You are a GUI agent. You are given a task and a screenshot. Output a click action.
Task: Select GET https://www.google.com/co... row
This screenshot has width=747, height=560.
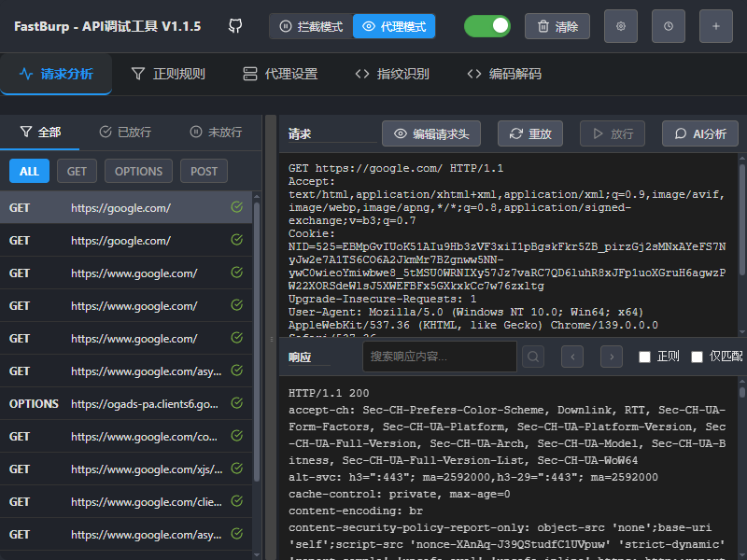click(126, 436)
